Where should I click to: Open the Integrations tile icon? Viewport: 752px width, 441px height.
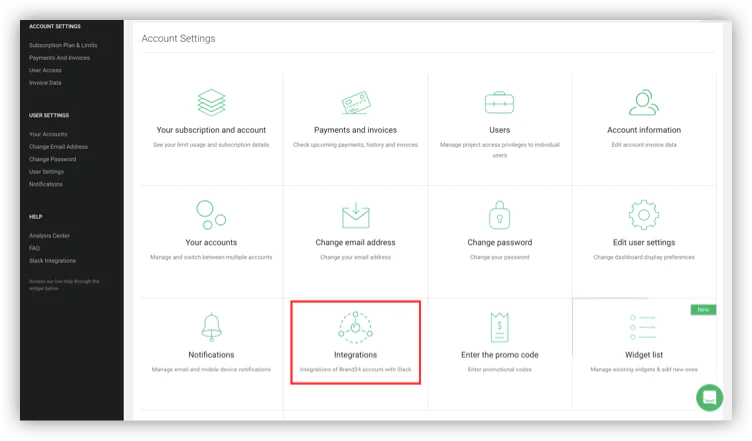355,327
